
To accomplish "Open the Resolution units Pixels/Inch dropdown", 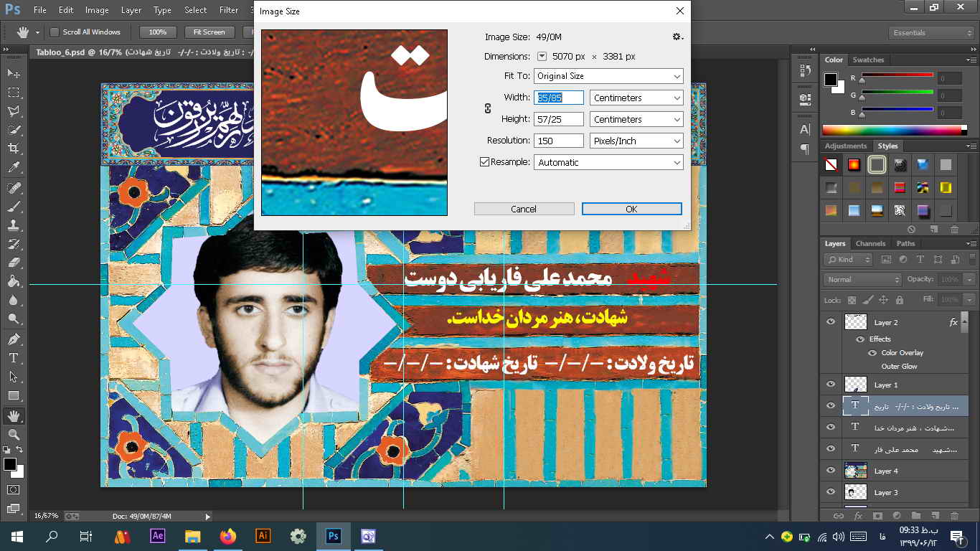I will tap(636, 141).
